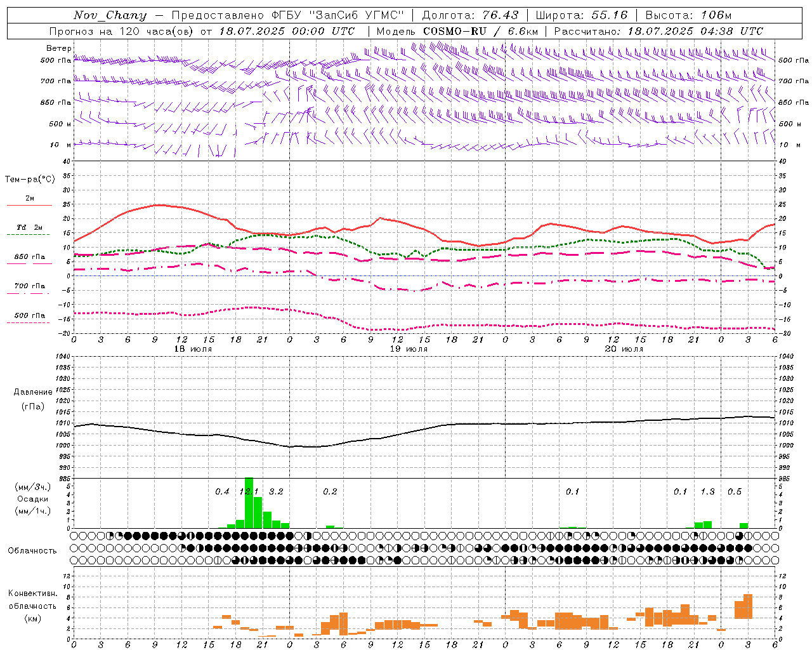The image size is (812, 650).
Task: Click the Nov_Chany station title
Action: (x=110, y=15)
